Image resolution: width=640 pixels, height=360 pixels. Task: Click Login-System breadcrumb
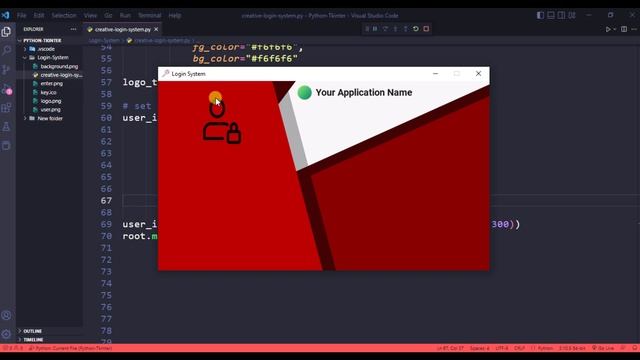click(x=104, y=40)
